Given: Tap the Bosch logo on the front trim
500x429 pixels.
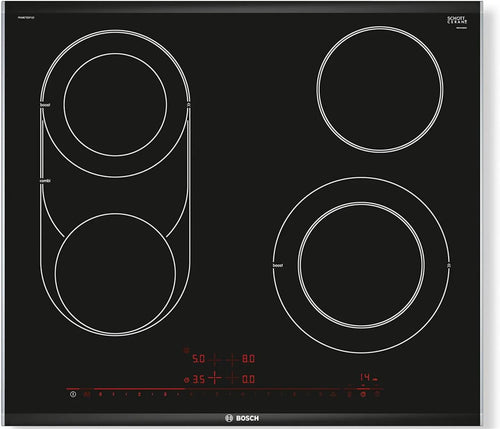Looking at the screenshot, I should point(242,418).
